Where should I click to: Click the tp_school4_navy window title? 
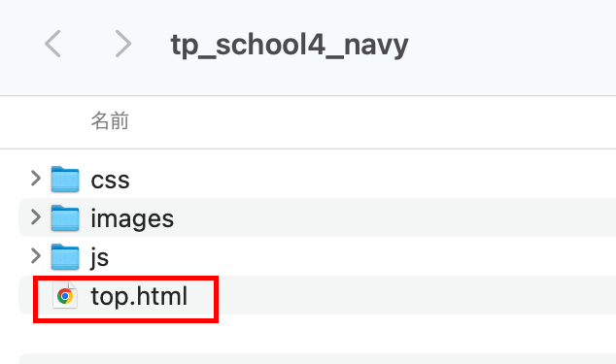[290, 46]
